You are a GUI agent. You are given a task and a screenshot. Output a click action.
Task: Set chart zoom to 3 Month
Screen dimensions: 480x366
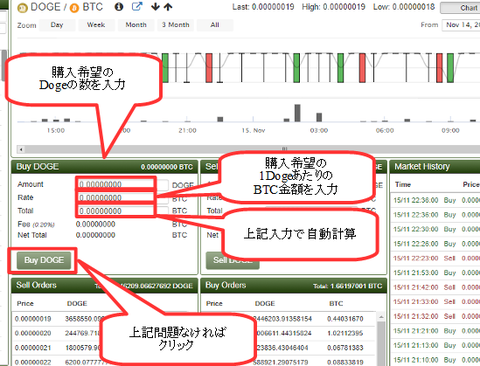coord(176,25)
